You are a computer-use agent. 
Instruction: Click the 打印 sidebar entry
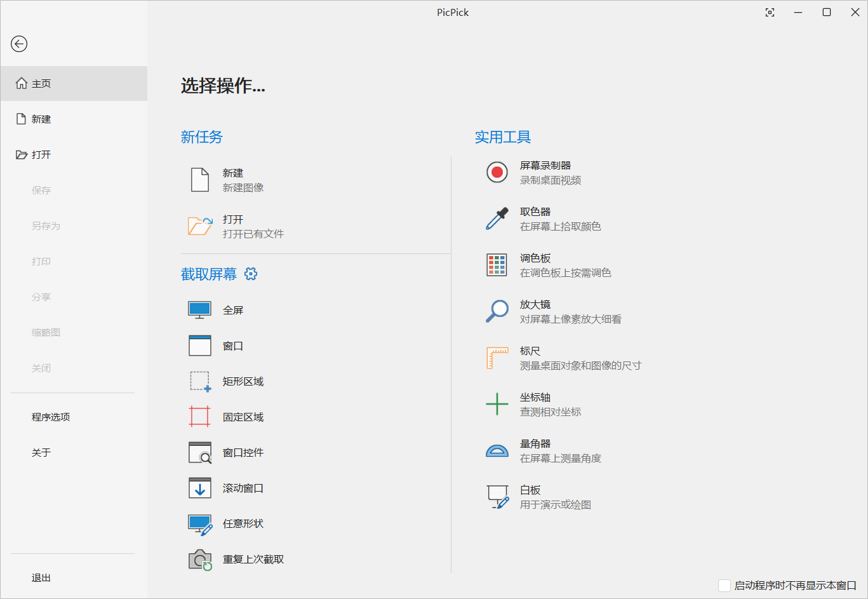tap(41, 261)
